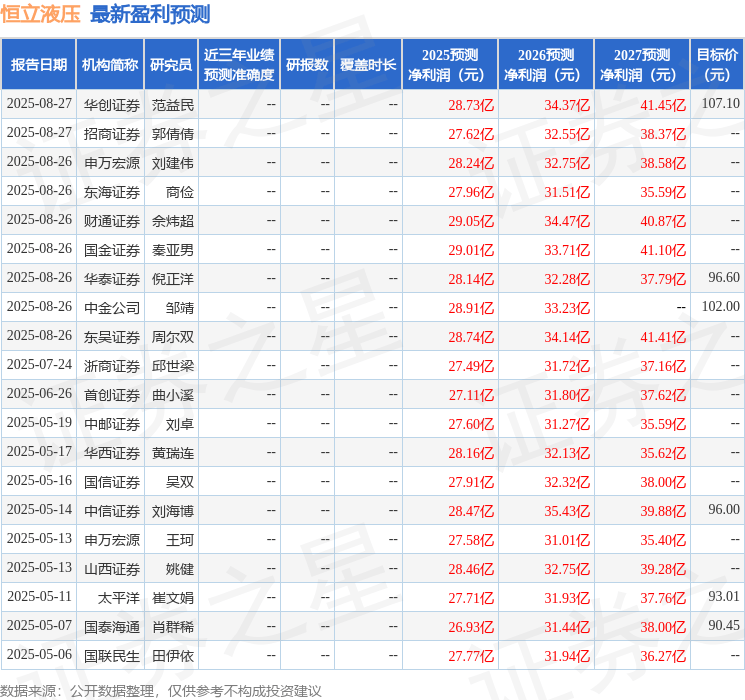Select the 研究员 column header
Viewport: 745px width, 700px height.
(x=171, y=65)
